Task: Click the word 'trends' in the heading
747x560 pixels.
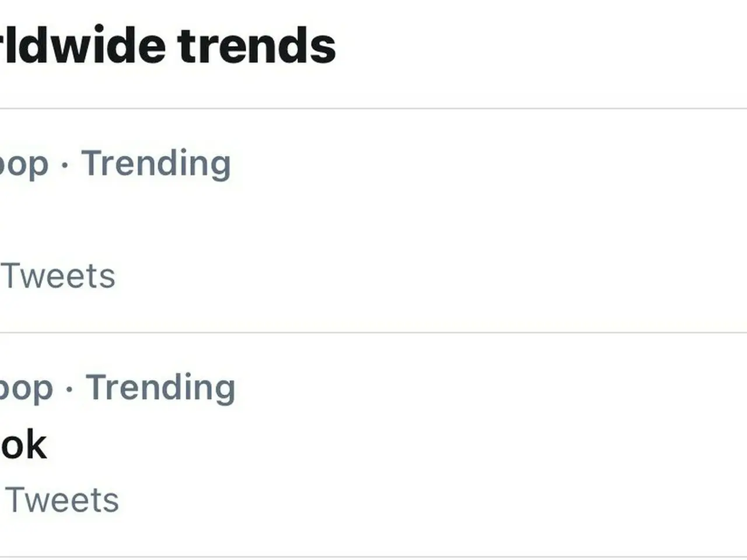Action: click(257, 45)
